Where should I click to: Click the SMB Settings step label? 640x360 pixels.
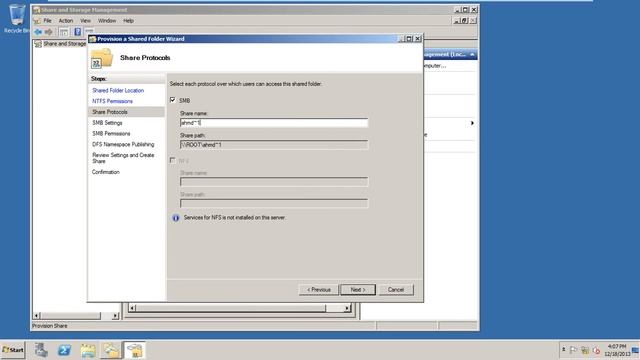point(107,123)
